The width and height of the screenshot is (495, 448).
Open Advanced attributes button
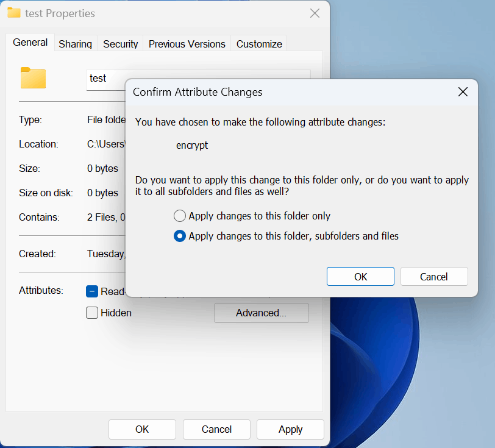[262, 313]
